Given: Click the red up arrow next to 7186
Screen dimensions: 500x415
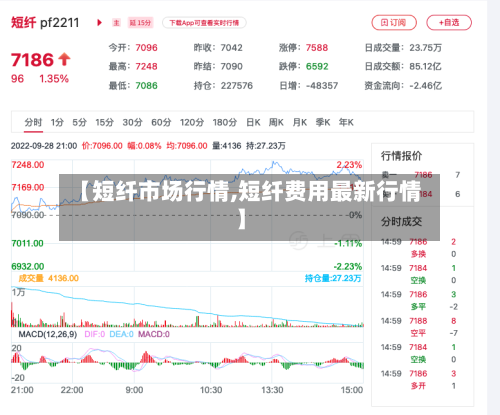Looking at the screenshot, I should pos(64,59).
